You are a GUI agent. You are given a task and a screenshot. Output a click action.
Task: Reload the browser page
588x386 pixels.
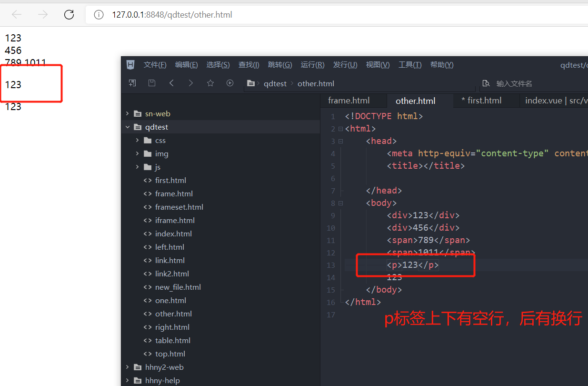point(69,15)
